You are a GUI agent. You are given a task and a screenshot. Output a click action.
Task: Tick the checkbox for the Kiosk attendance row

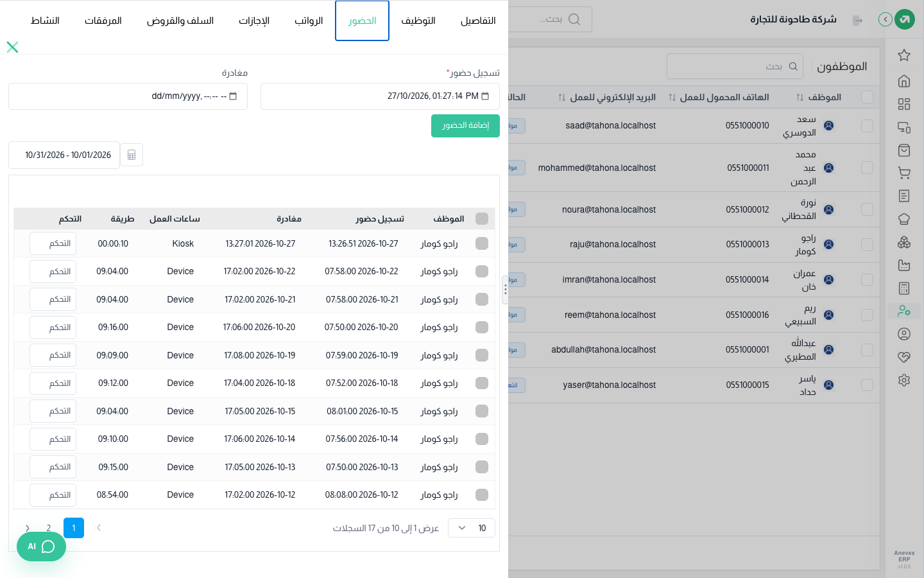(482, 243)
